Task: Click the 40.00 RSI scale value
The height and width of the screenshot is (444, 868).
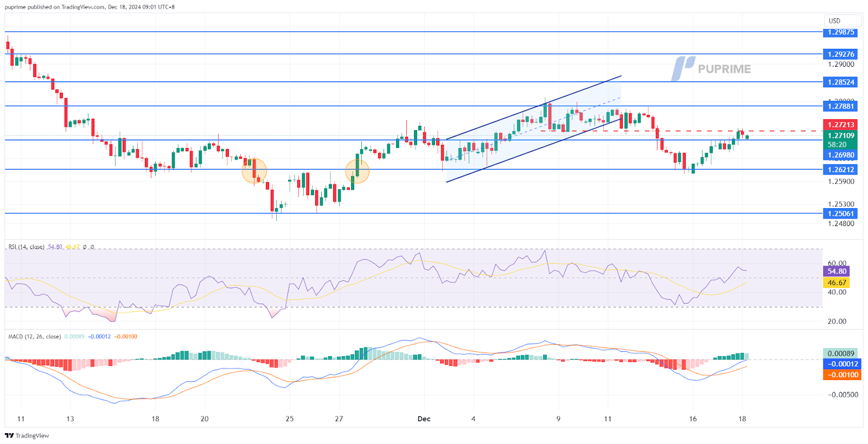Action: coord(837,292)
